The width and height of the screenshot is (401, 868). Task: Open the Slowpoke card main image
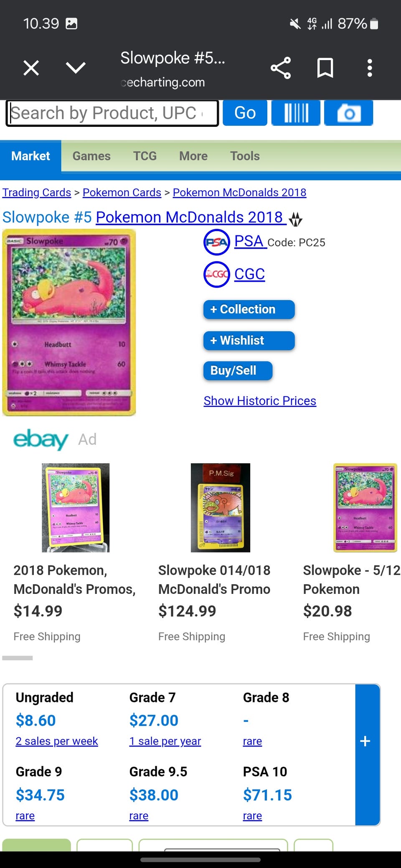(69, 322)
